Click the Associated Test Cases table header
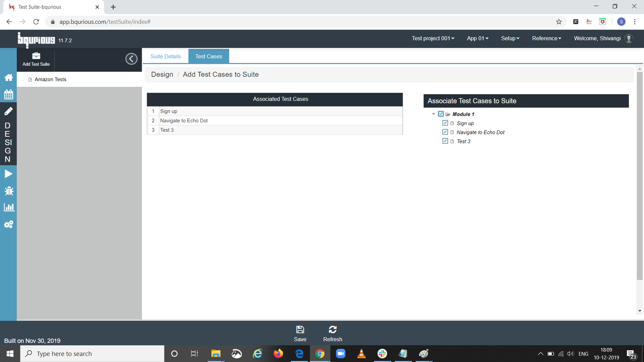The width and height of the screenshot is (644, 362). pyautogui.click(x=275, y=99)
